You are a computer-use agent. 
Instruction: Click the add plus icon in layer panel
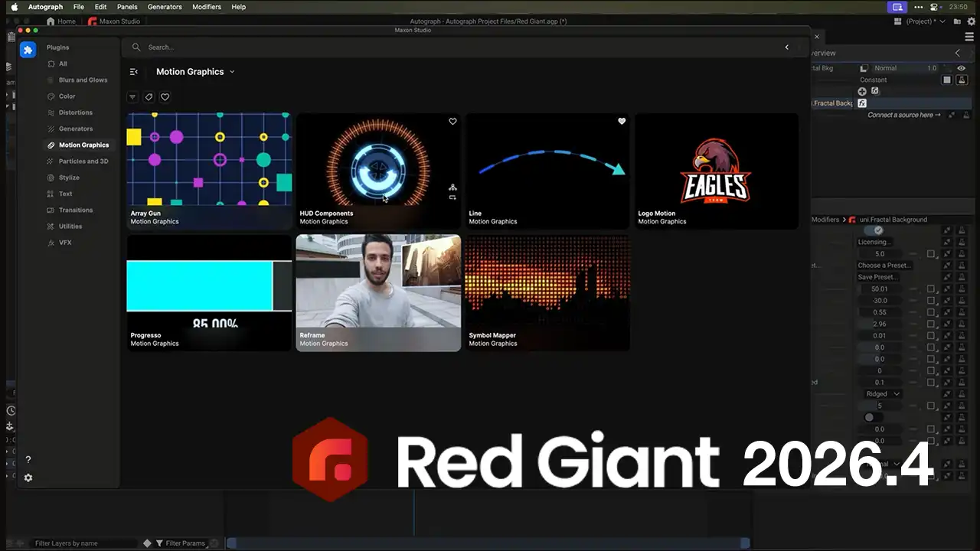[862, 91]
